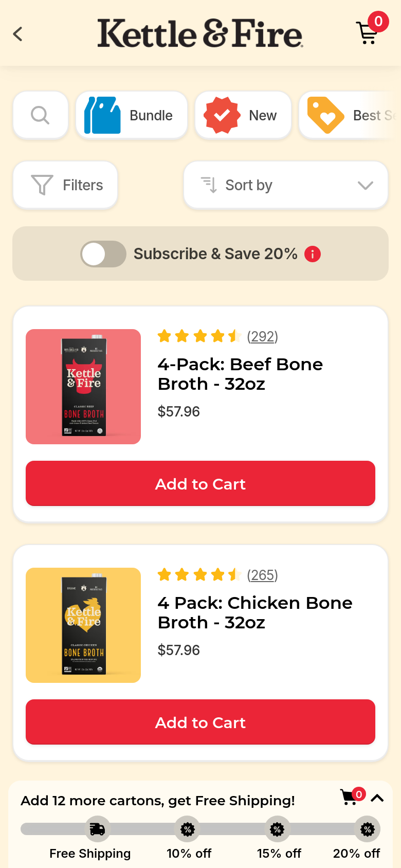Tap the 20% off milestone badge
This screenshot has height=868, width=401.
pyautogui.click(x=367, y=829)
